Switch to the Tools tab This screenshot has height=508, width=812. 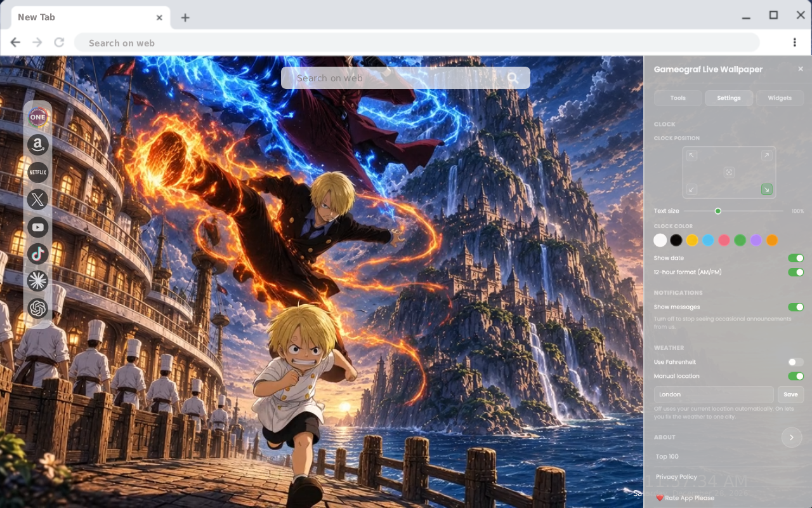(x=678, y=98)
